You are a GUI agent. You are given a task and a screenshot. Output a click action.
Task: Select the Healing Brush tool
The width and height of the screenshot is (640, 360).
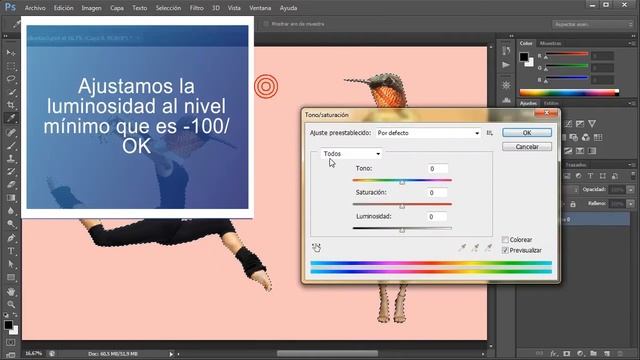click(x=11, y=132)
